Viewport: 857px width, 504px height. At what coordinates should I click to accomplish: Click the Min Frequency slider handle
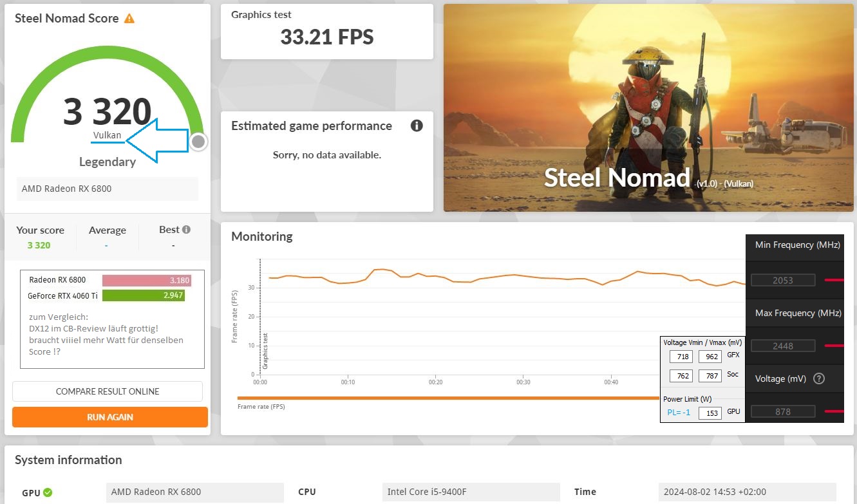coord(834,280)
